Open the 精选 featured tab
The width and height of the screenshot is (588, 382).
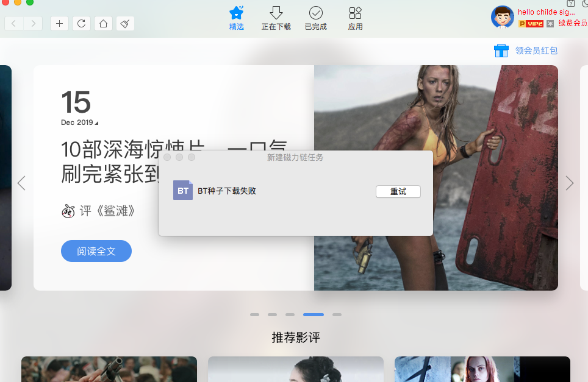pos(236,18)
